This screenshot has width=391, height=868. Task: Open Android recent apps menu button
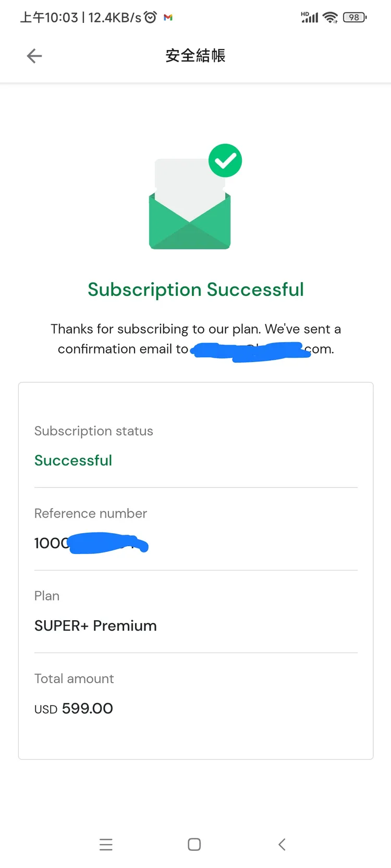[x=106, y=844]
